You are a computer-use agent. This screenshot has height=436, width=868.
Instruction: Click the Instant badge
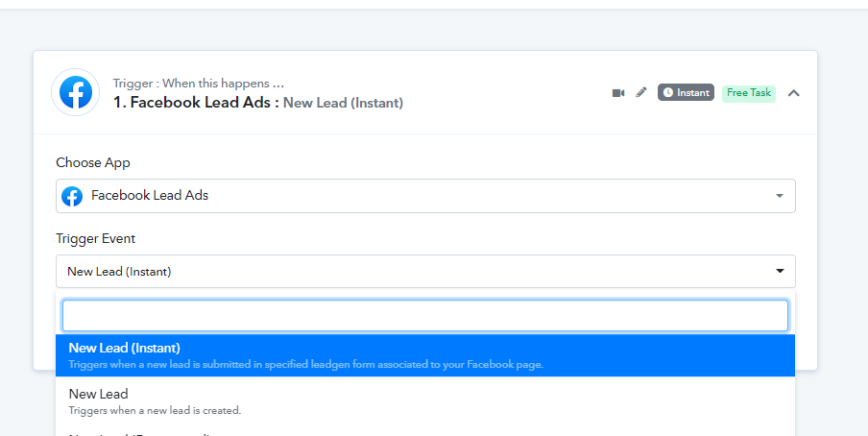point(686,92)
